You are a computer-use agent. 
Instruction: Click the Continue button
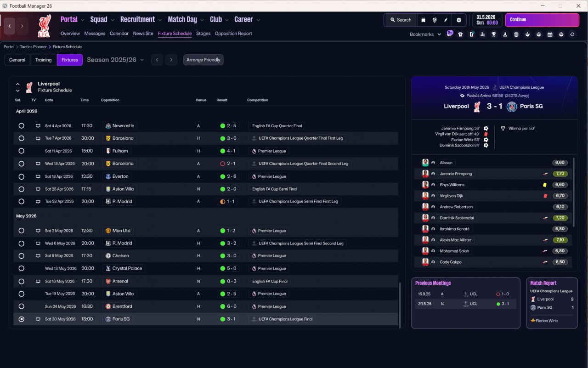542,20
